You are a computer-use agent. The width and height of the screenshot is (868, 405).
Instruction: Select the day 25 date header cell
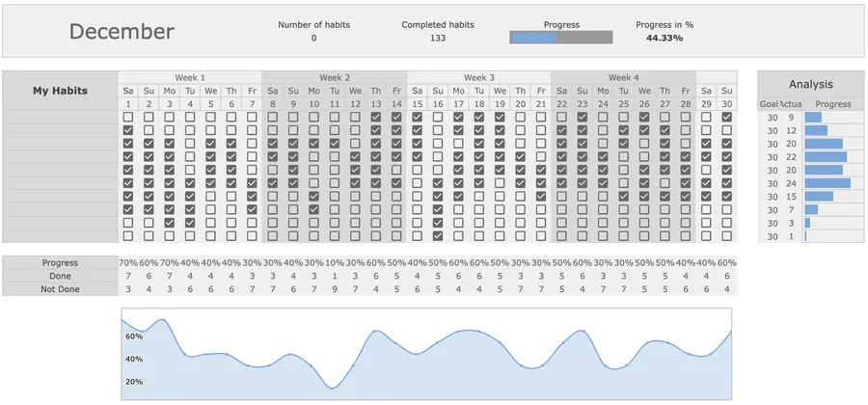pyautogui.click(x=623, y=104)
